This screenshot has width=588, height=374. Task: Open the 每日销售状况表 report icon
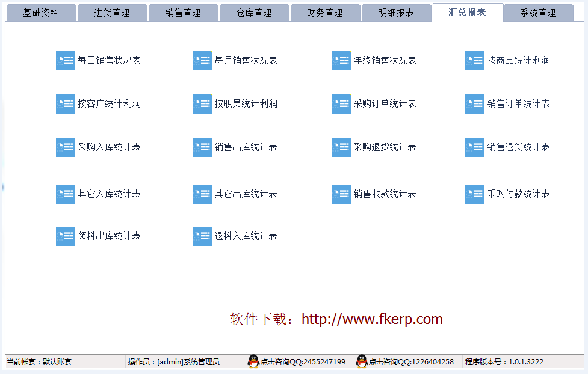(x=65, y=61)
